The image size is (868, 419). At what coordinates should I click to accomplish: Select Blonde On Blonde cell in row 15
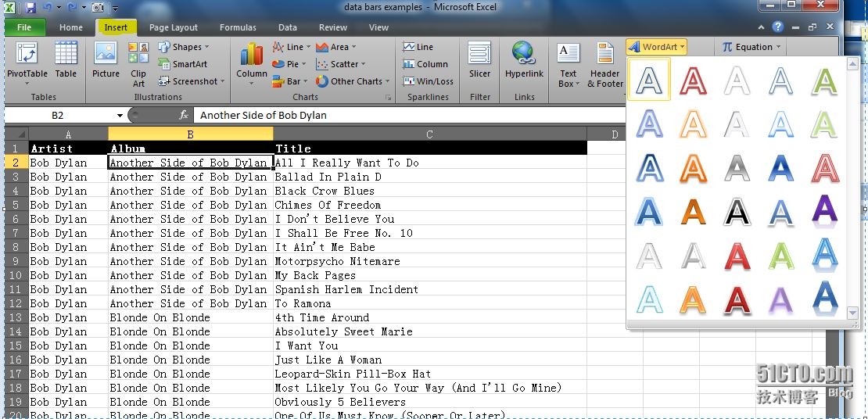pyautogui.click(x=191, y=346)
